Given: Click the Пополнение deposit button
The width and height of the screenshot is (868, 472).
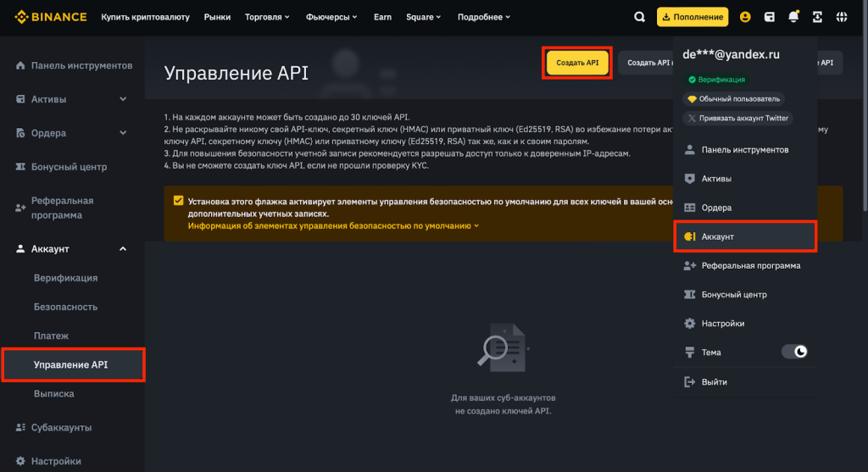Looking at the screenshot, I should [693, 17].
